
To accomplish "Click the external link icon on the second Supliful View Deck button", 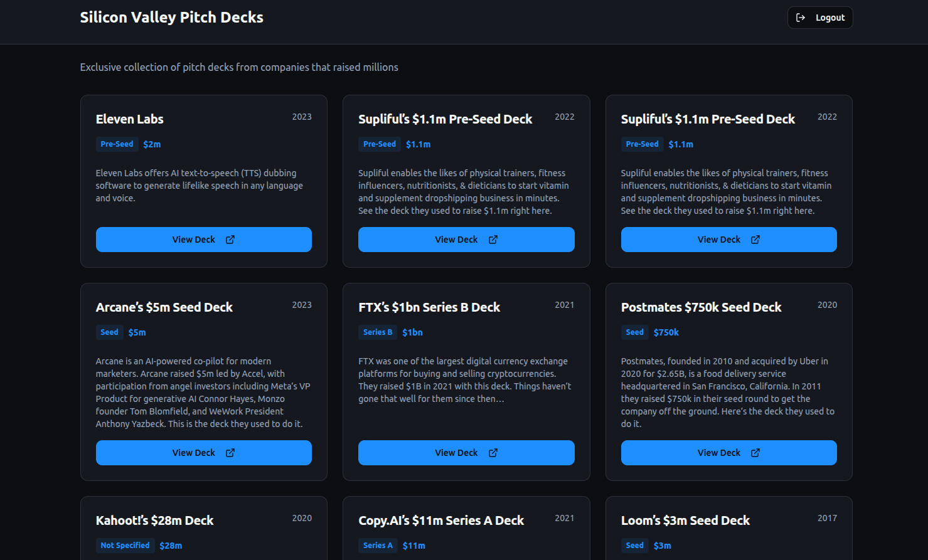I will 755,240.
